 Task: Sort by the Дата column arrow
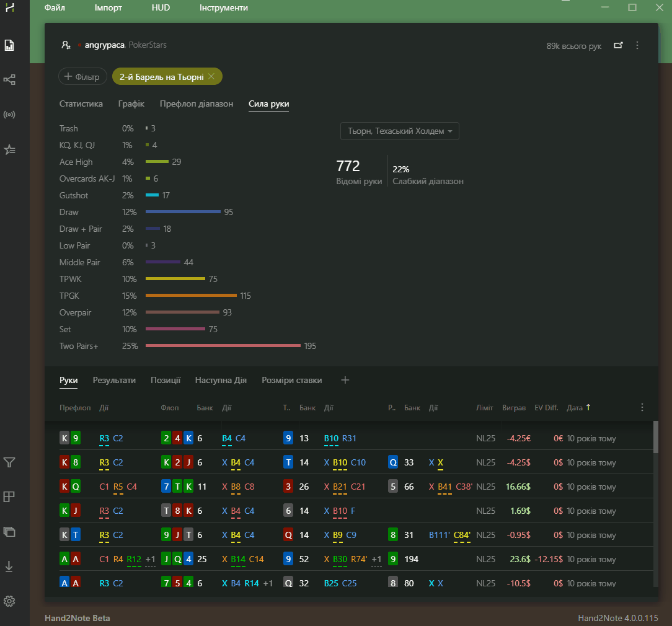pyautogui.click(x=588, y=407)
